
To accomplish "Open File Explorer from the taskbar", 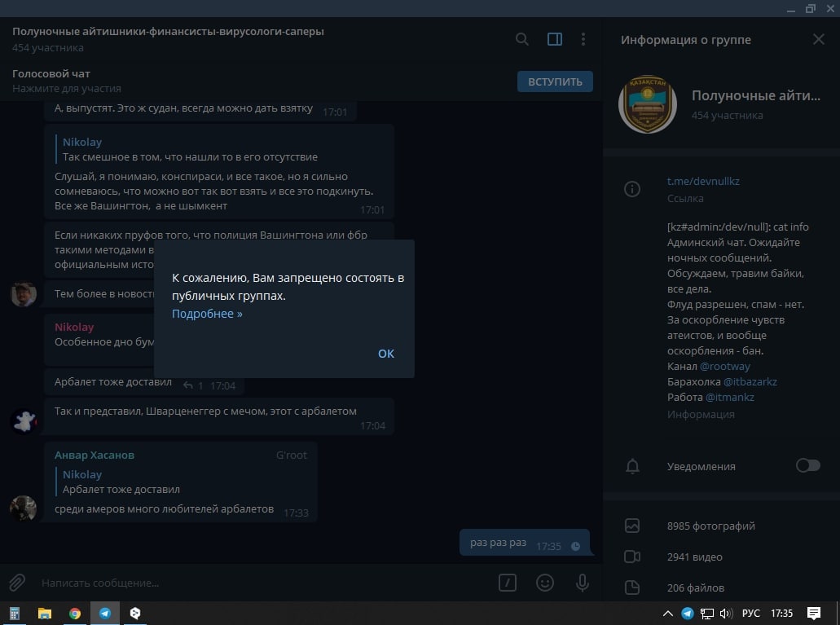I will (x=45, y=614).
